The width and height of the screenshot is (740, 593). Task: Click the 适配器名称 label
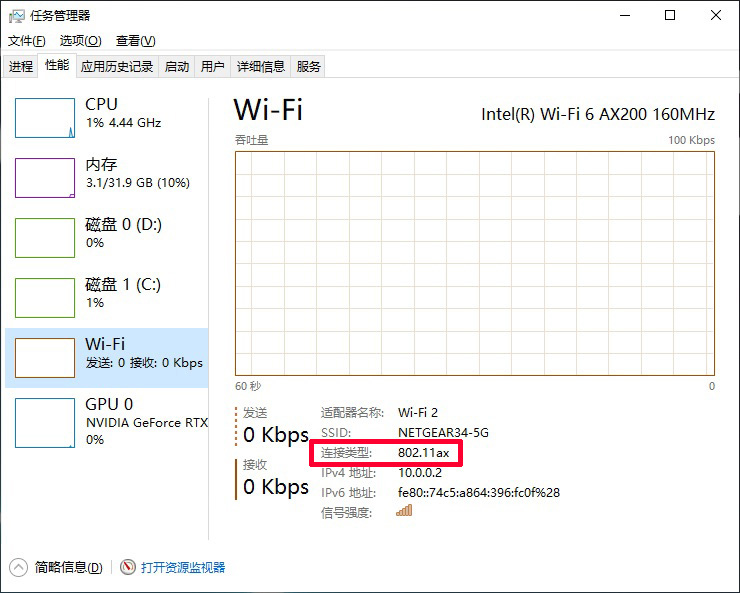coord(352,413)
